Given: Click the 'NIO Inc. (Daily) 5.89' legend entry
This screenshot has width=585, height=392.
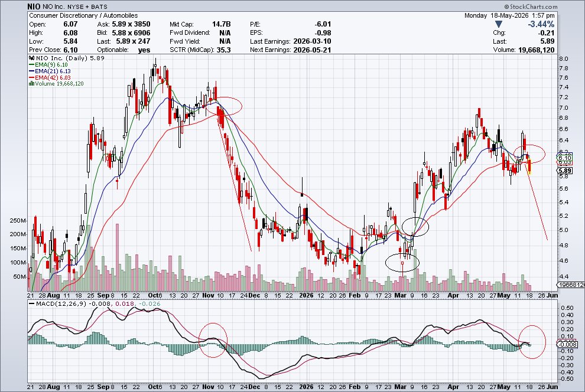Looking at the screenshot, I should 70,58.
